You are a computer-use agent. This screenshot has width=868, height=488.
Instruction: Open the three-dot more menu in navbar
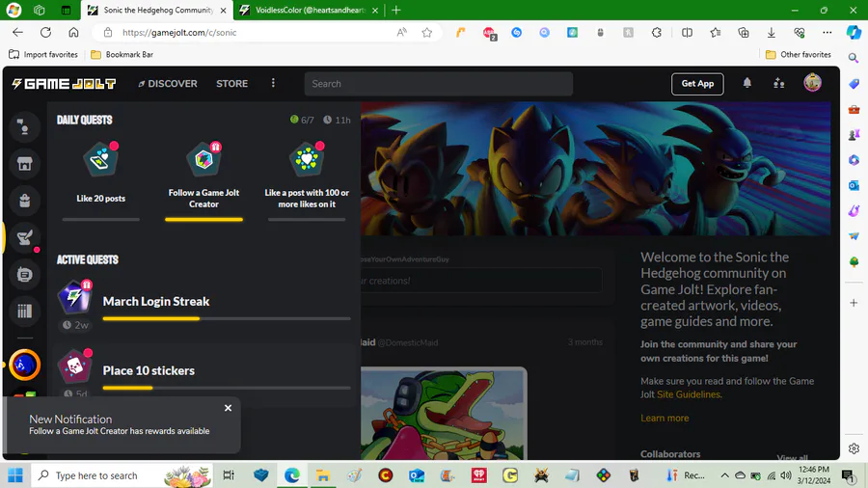click(273, 83)
